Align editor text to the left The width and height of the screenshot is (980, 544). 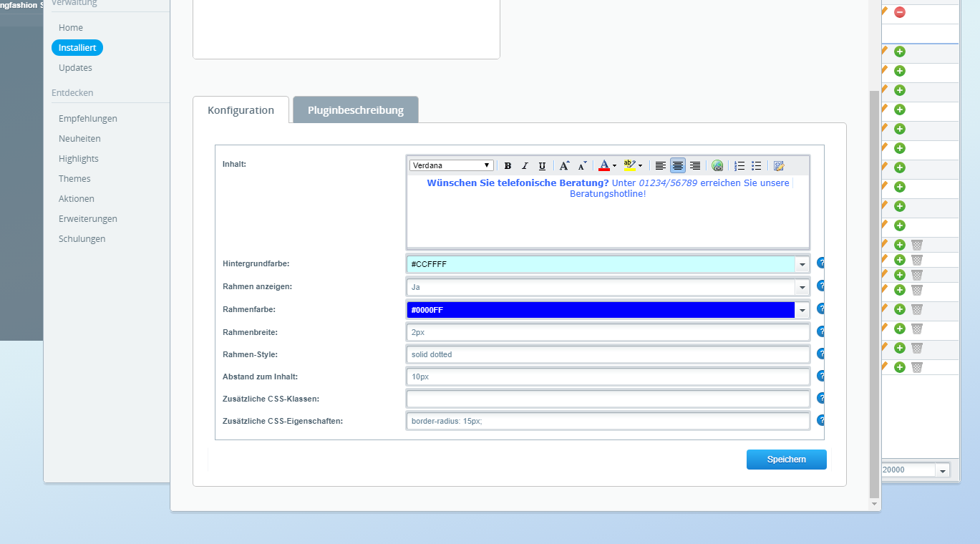point(661,166)
